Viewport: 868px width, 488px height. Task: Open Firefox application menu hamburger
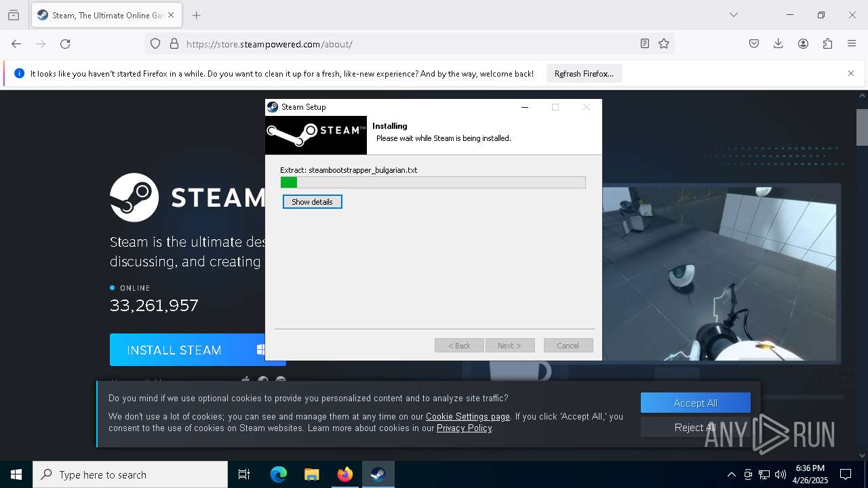click(x=852, y=43)
